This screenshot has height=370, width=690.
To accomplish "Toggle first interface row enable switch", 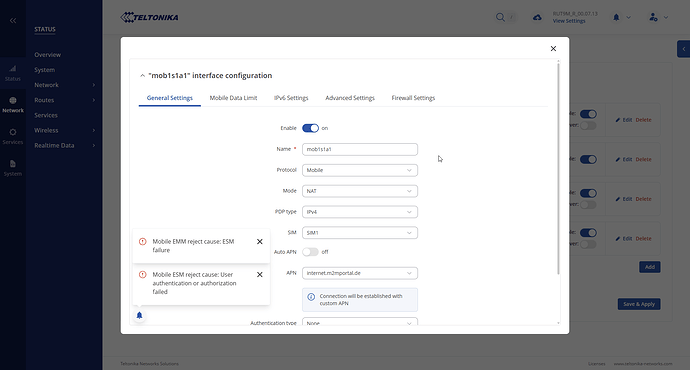I will [588, 114].
